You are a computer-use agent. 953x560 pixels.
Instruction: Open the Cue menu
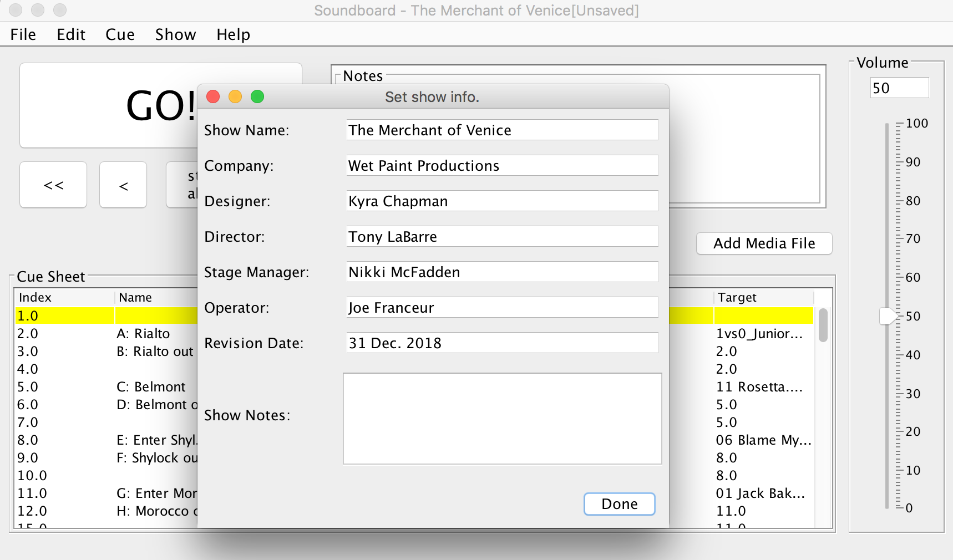coord(120,34)
